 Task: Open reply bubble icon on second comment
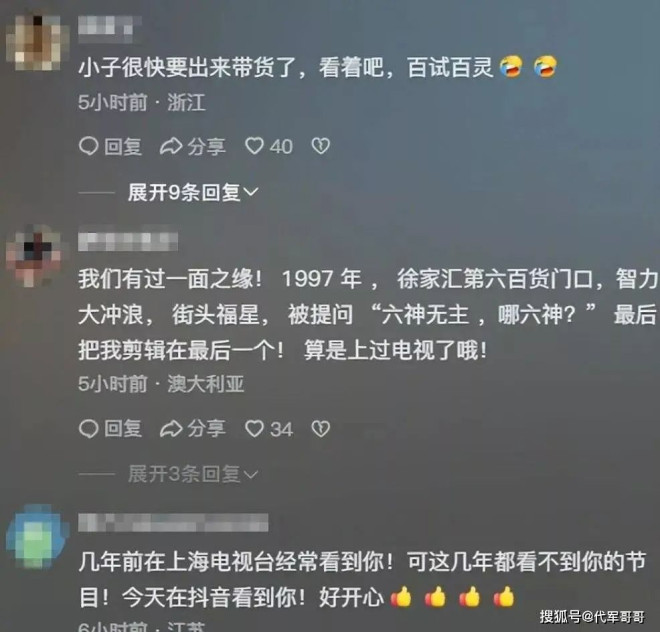pos(88,429)
